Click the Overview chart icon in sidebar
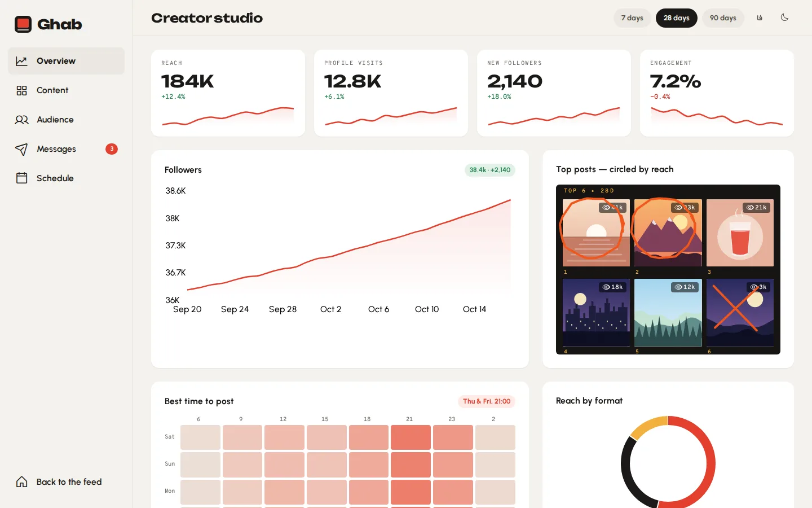The height and width of the screenshot is (508, 812). (21, 61)
